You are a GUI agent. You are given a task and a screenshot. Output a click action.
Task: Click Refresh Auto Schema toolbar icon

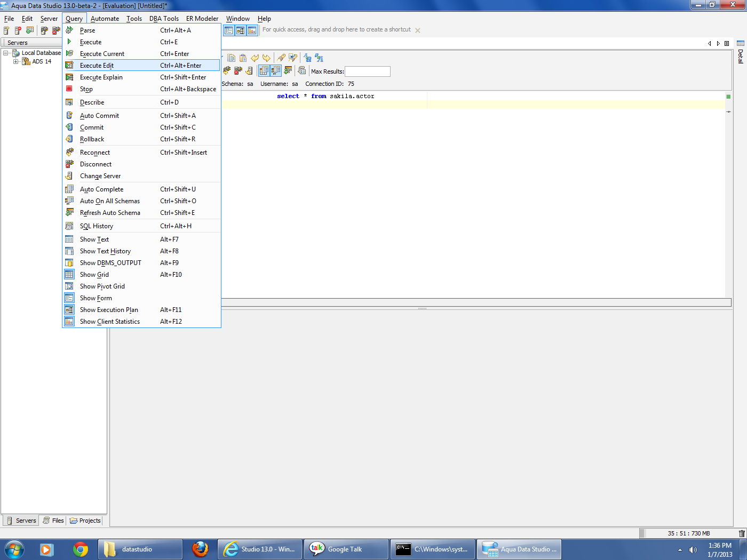tap(288, 70)
